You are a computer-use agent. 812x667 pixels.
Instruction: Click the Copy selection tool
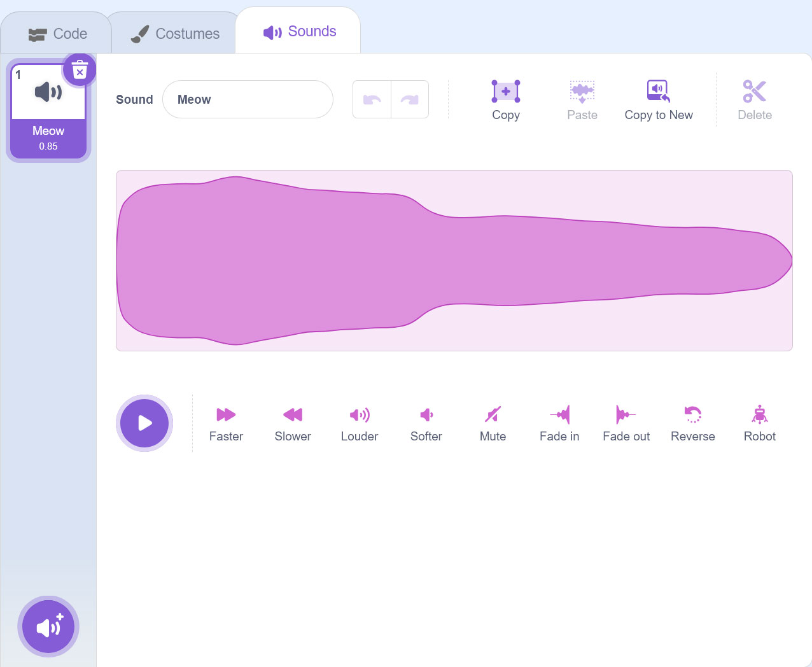tap(506, 100)
